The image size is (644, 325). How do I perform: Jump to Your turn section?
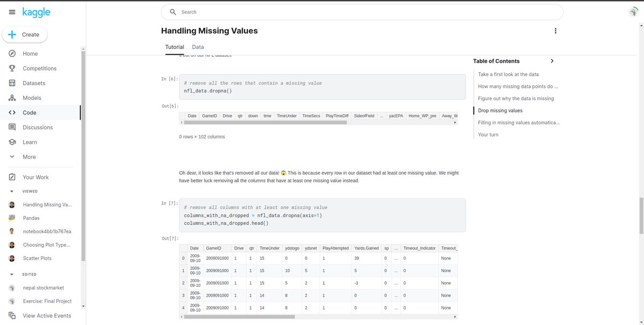[488, 135]
